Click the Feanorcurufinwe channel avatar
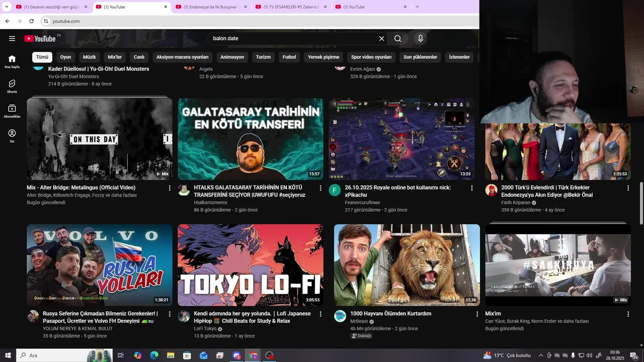The image size is (644, 362). click(335, 190)
